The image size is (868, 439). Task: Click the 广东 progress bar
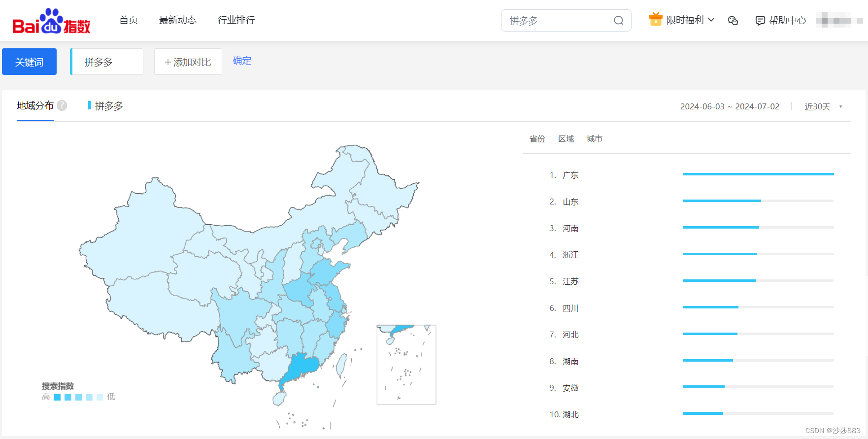pyautogui.click(x=758, y=174)
